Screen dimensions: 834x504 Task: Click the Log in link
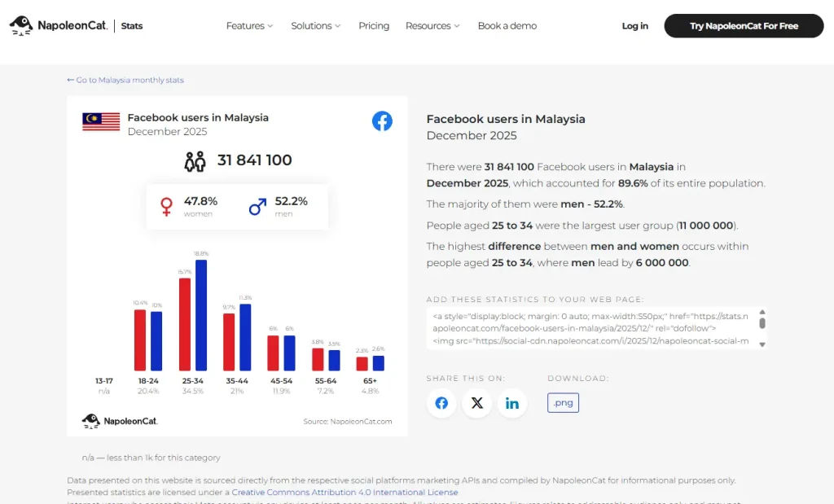[634, 26]
